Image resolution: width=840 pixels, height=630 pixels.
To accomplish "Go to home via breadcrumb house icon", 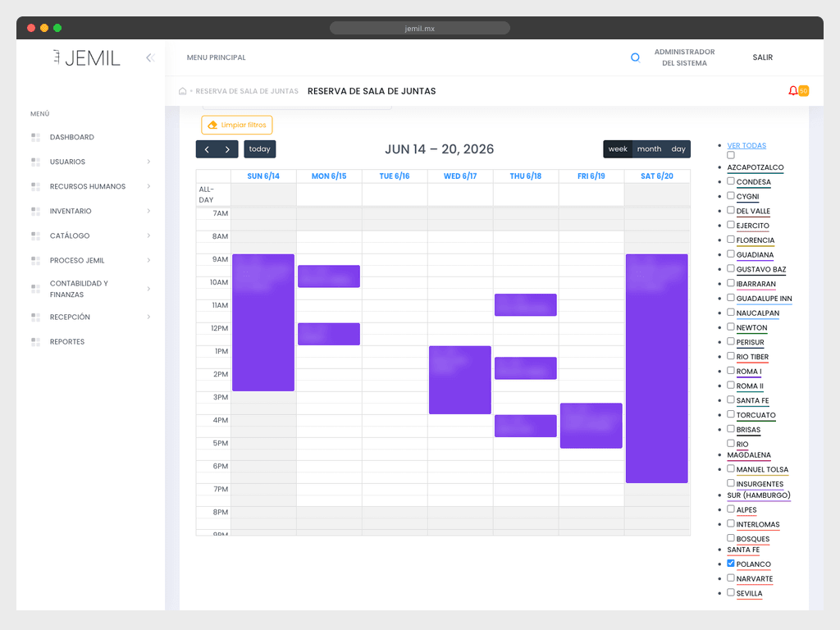I will pos(183,91).
